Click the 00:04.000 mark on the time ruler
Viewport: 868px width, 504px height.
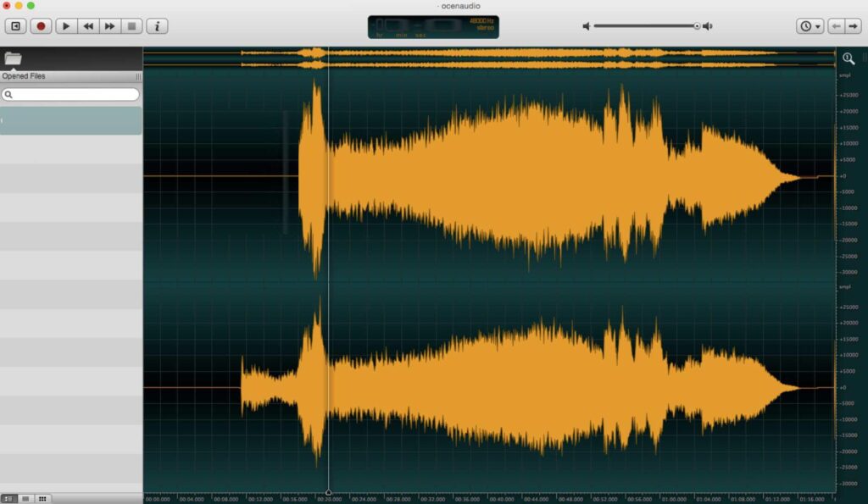pyautogui.click(x=192, y=499)
